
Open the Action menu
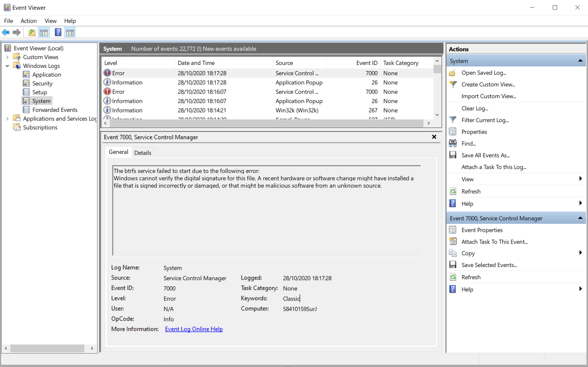click(29, 21)
